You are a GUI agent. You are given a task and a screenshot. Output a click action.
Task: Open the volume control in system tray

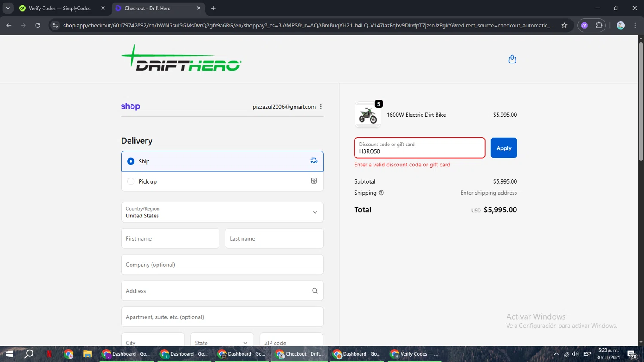[x=575, y=354]
